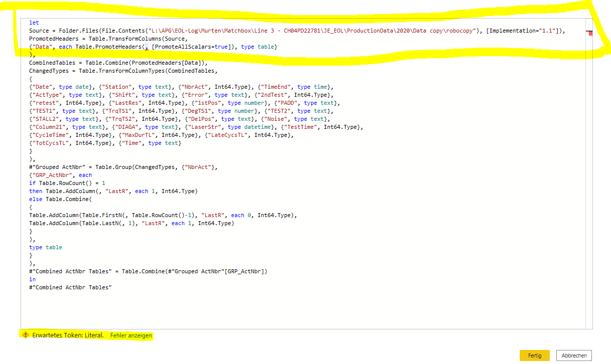
Task: Click the line containing Table.LastN
Action: coord(132,223)
